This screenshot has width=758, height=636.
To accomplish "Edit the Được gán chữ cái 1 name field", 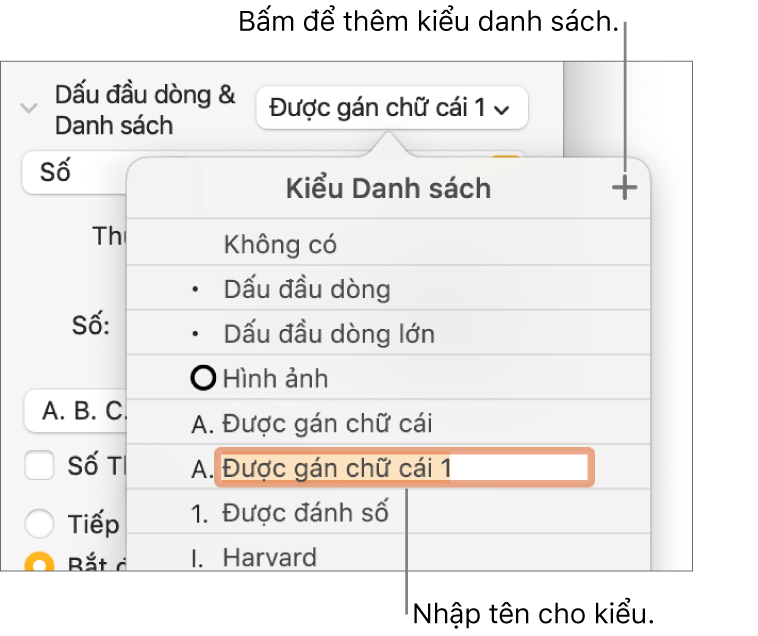I will [x=404, y=467].
